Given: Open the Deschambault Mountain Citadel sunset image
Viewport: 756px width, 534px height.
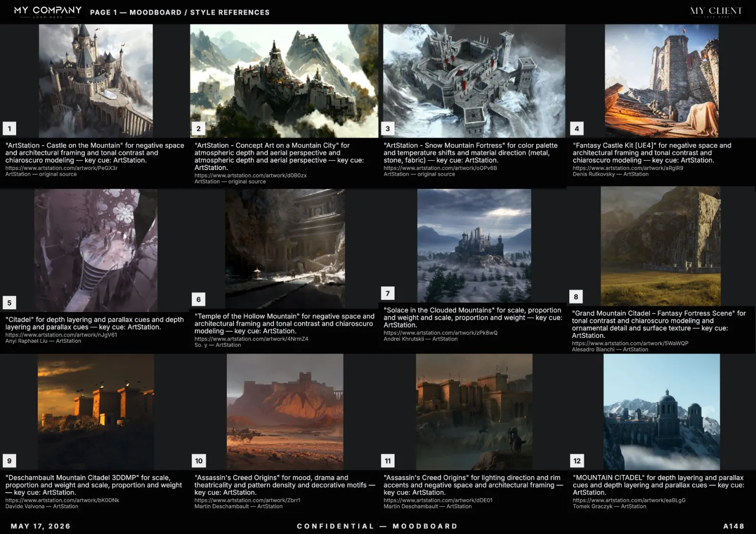Looking at the screenshot, I should pyautogui.click(x=96, y=412).
